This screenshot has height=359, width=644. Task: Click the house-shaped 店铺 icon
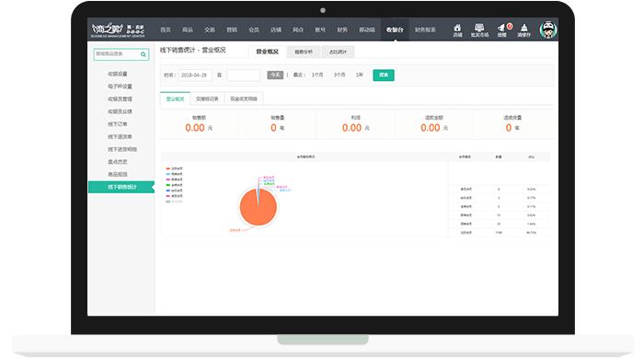[x=457, y=30]
